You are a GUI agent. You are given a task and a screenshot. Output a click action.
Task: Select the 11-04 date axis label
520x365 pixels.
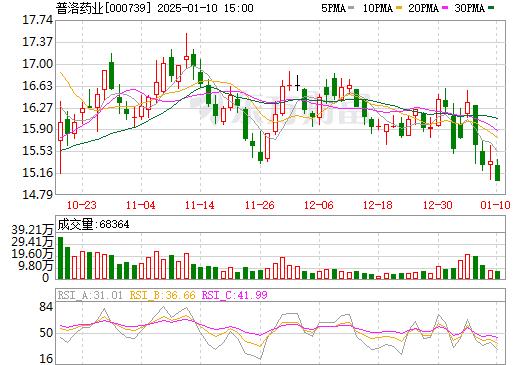(141, 205)
